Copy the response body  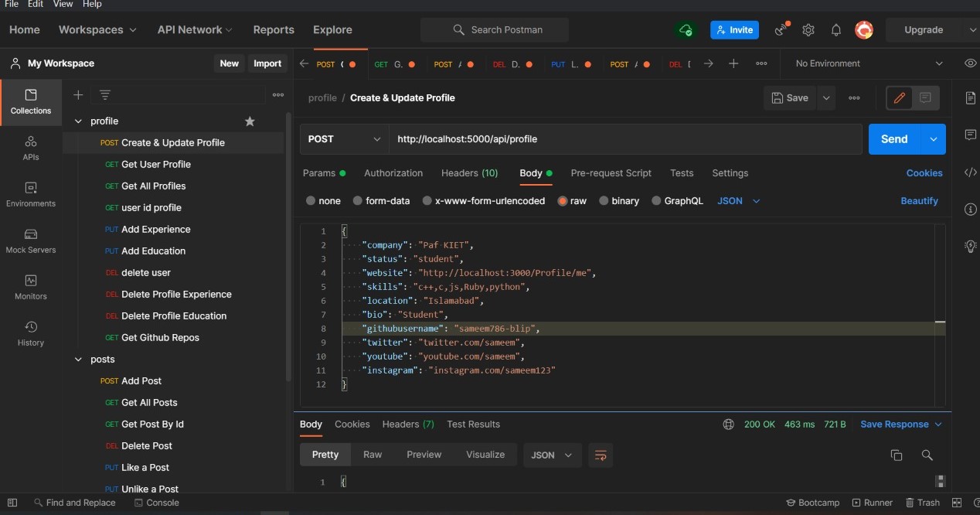(x=897, y=455)
